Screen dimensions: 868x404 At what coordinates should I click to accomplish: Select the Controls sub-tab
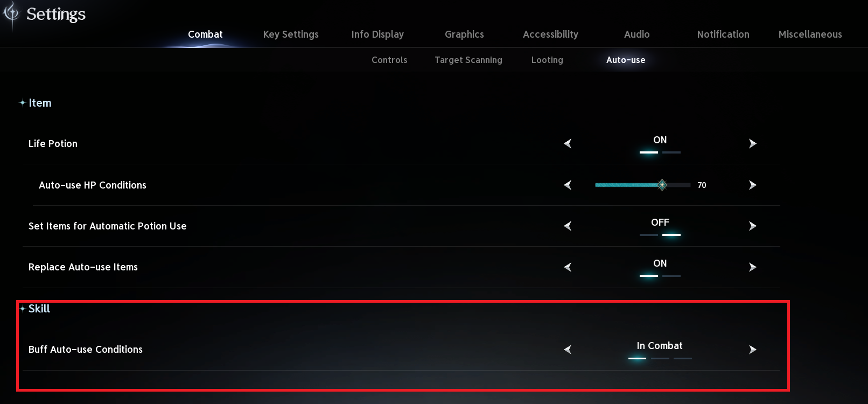(389, 60)
